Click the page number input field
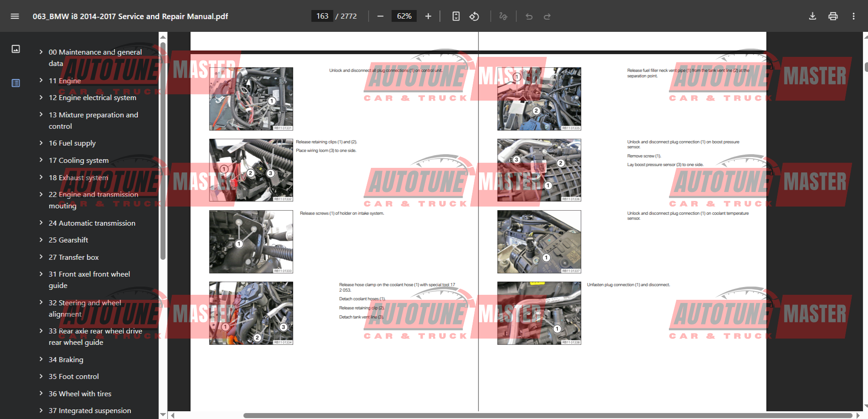The height and width of the screenshot is (419, 868). click(x=322, y=16)
